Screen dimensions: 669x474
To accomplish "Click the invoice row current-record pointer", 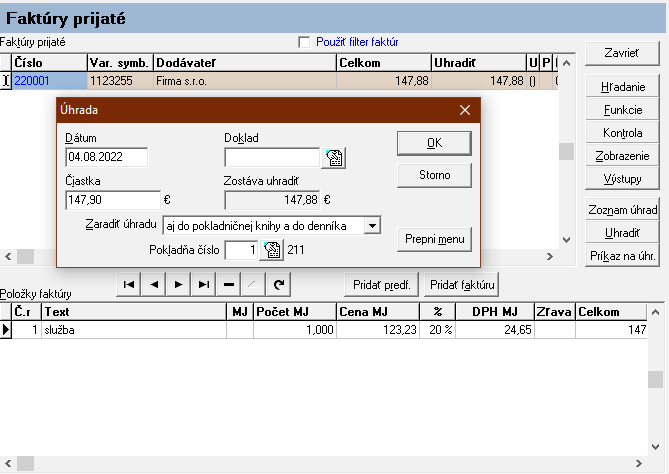I will (6, 81).
